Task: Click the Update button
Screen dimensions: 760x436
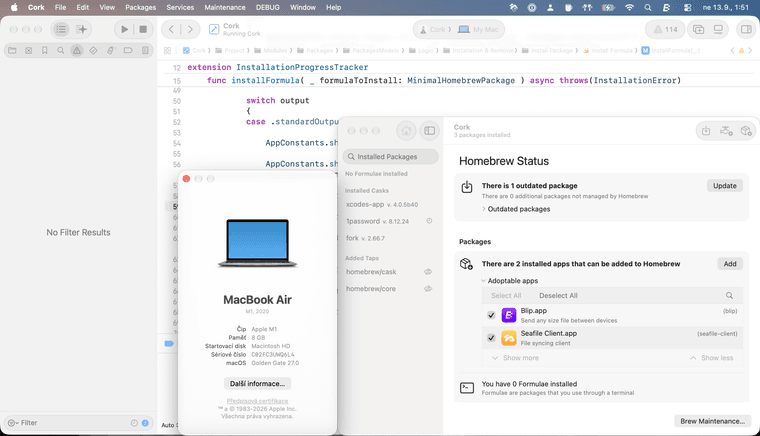Action: (x=725, y=186)
